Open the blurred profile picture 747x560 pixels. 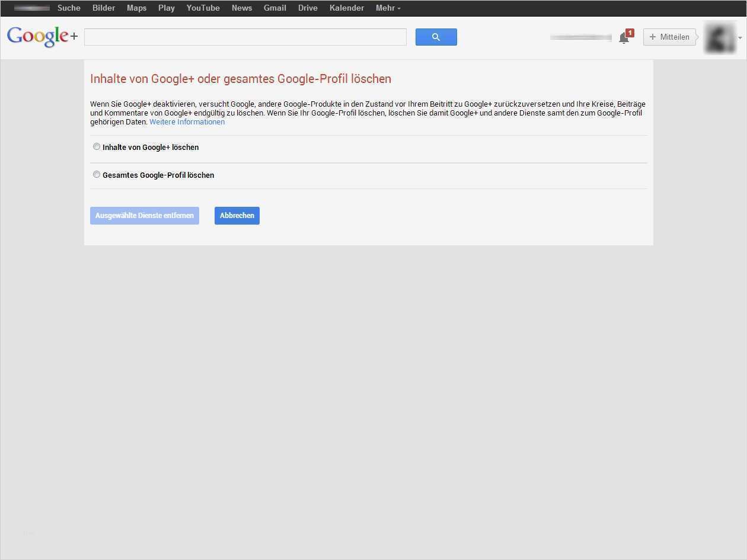pos(719,37)
